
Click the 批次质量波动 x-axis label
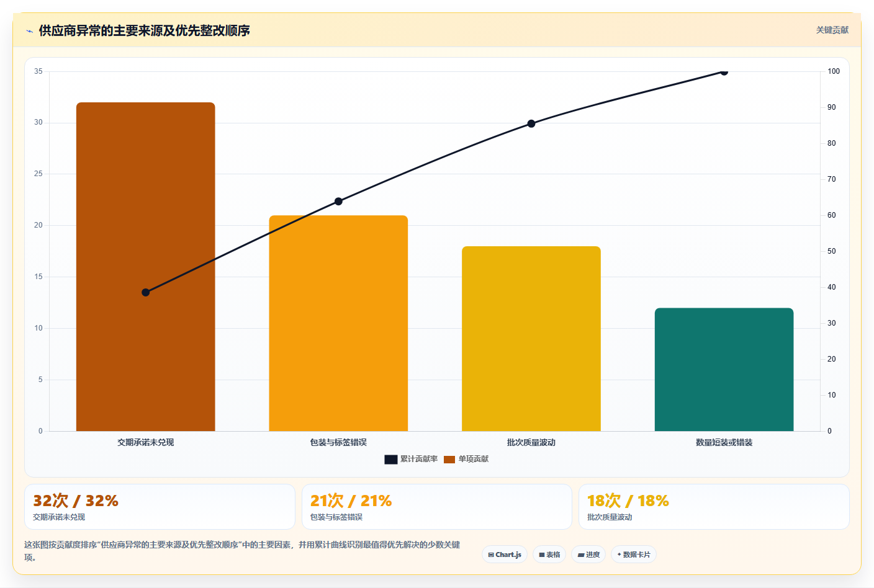531,442
